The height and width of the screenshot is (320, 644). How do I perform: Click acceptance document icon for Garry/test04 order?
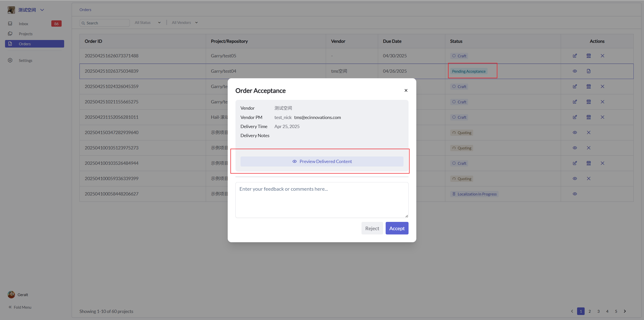589,71
